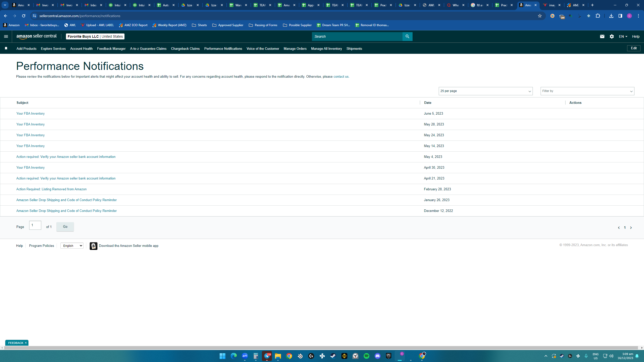Screen dimensions: 644x362
Task: Open the Settings gear in Seller Central
Action: pos(612,36)
